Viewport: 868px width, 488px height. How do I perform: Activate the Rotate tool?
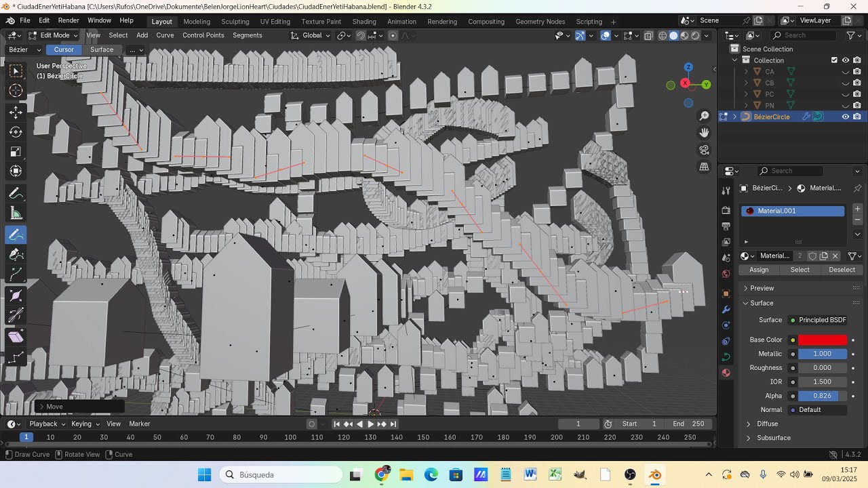tap(16, 131)
